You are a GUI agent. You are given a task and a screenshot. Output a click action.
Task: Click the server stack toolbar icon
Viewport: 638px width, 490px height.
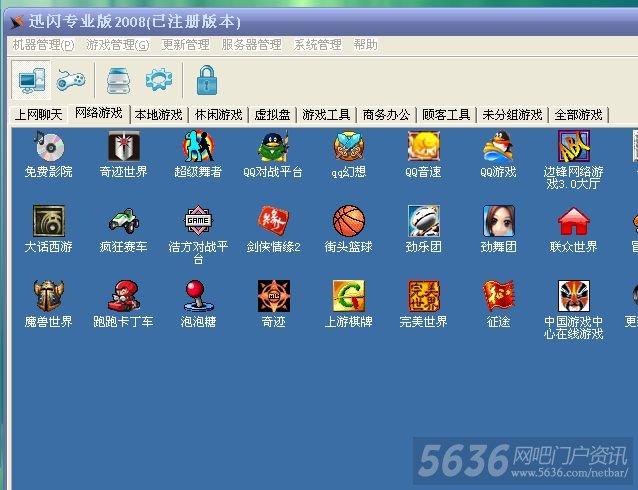click(x=118, y=80)
